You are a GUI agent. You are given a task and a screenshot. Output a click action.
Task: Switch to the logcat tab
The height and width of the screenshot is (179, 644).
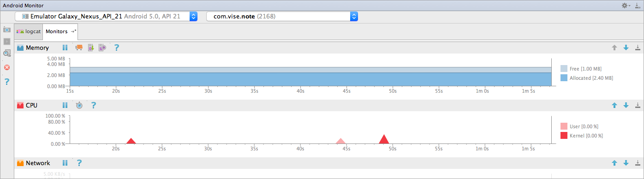[29, 31]
